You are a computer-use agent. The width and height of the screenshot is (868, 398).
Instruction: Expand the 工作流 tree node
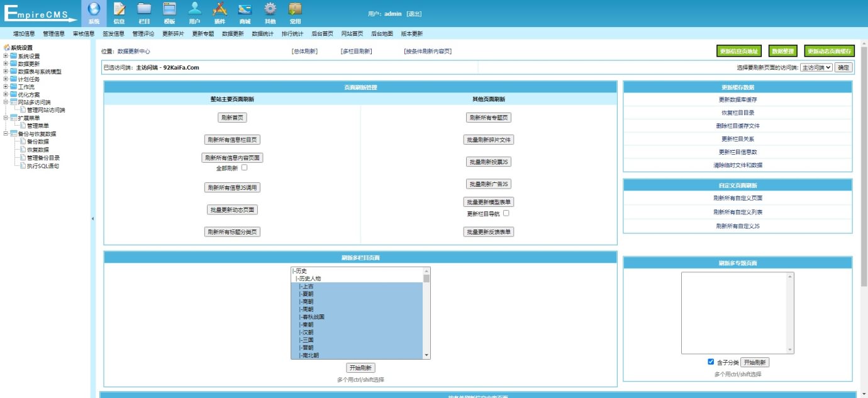click(x=6, y=87)
